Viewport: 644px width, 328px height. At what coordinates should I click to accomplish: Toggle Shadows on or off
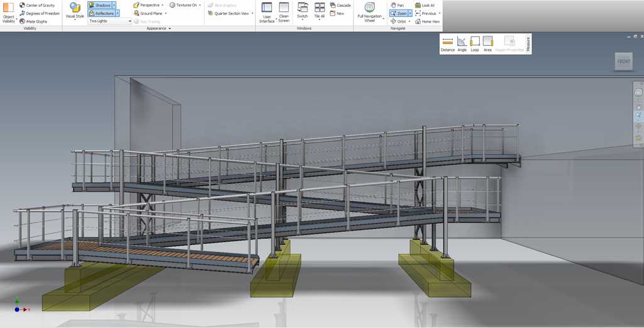click(x=100, y=5)
